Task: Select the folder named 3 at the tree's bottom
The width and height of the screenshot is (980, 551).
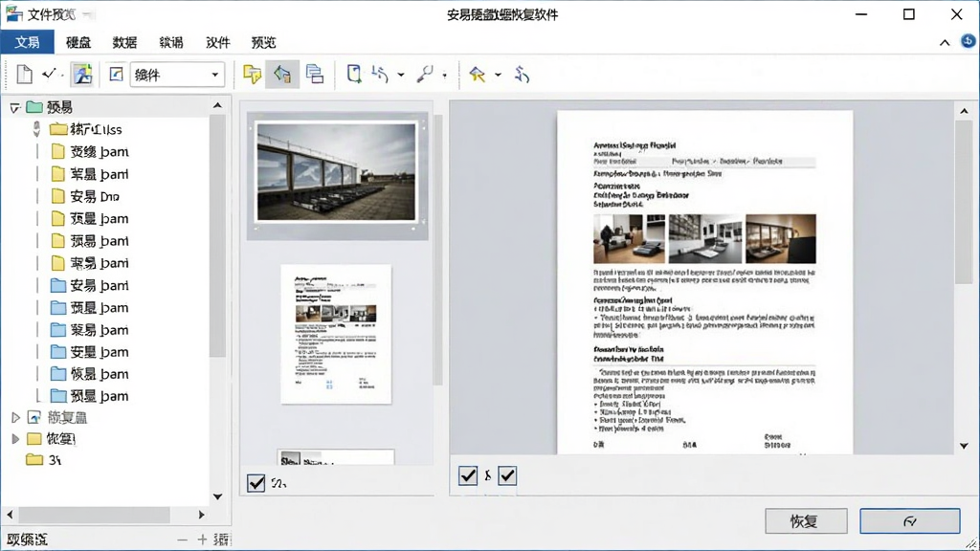Action: click(44, 460)
